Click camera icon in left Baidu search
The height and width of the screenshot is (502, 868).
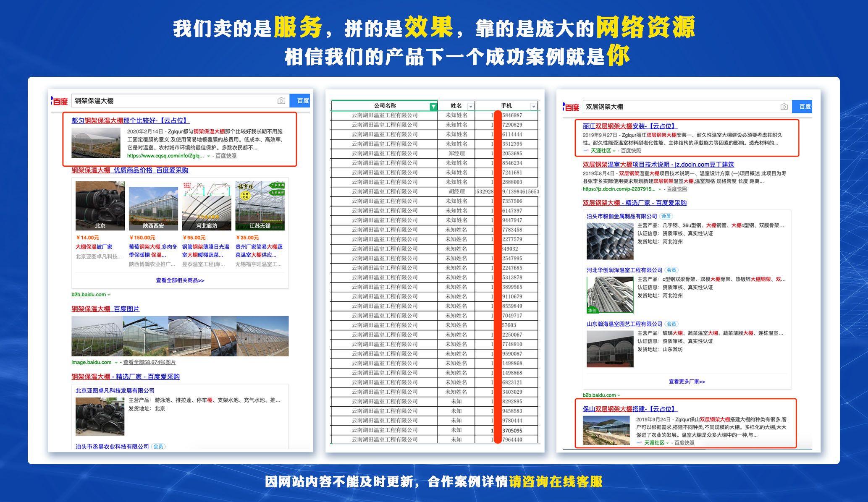[x=281, y=101]
